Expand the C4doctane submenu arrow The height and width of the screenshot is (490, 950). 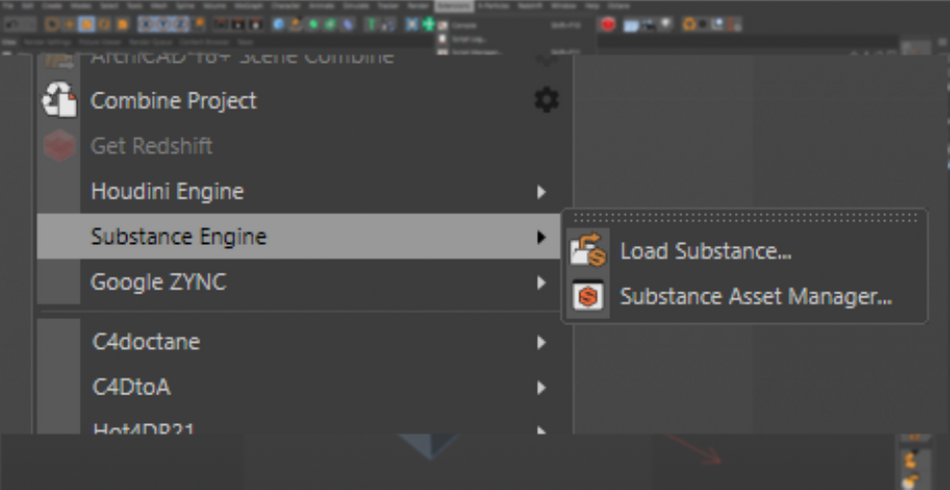point(541,342)
